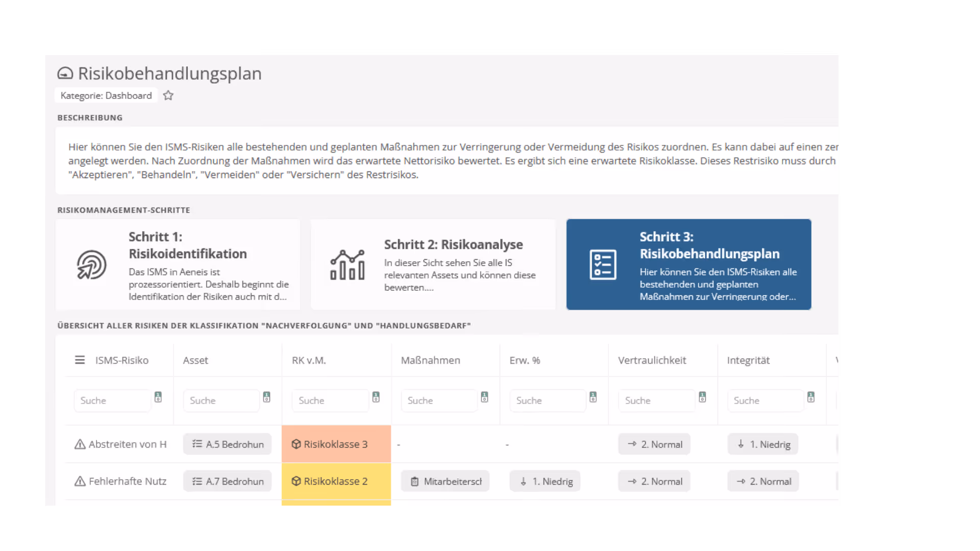Focus the ISMS-Risiko Suche field
Image resolution: width=980 pixels, height=551 pixels.
(113, 400)
